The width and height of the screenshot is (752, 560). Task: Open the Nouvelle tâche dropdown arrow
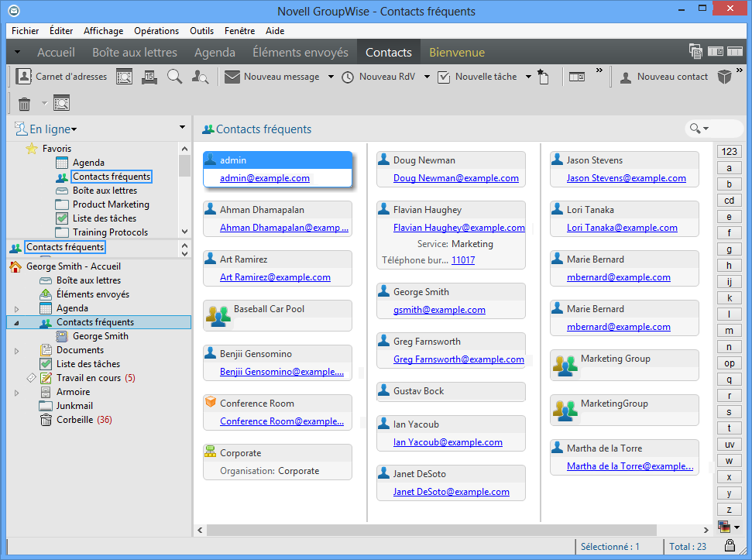click(x=528, y=77)
